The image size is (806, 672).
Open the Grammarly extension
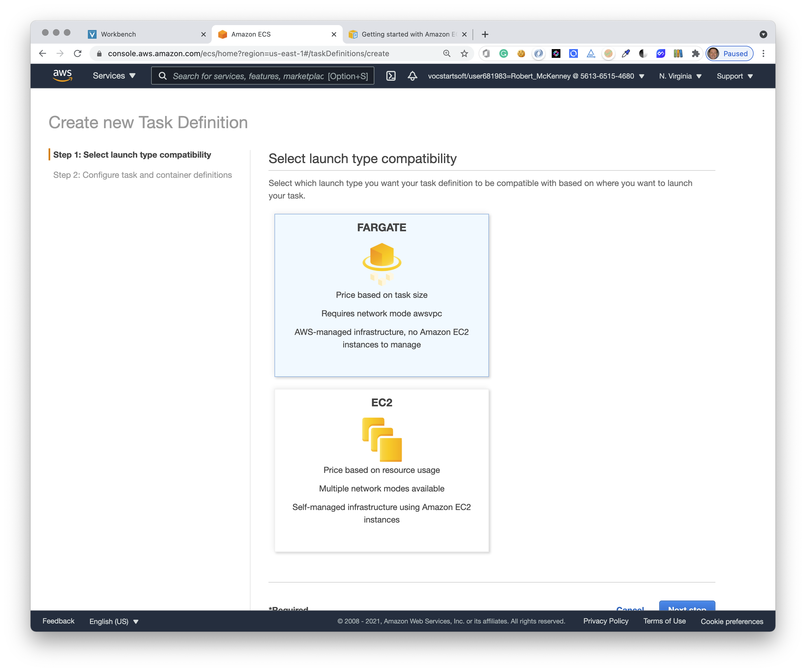(x=504, y=53)
